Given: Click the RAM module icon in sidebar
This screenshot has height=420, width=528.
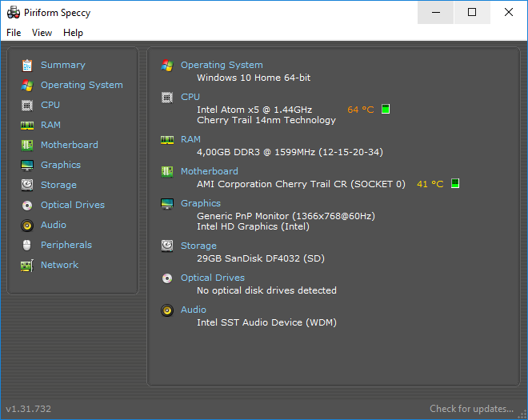Looking at the screenshot, I should [x=27, y=125].
